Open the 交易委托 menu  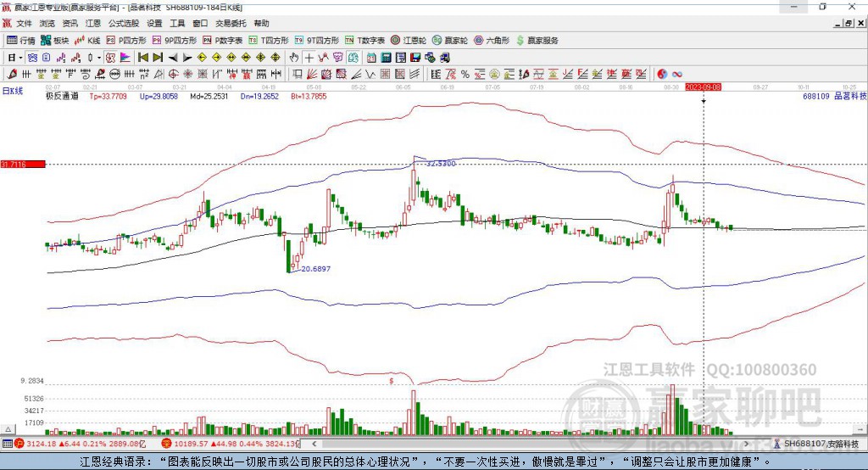[x=231, y=23]
